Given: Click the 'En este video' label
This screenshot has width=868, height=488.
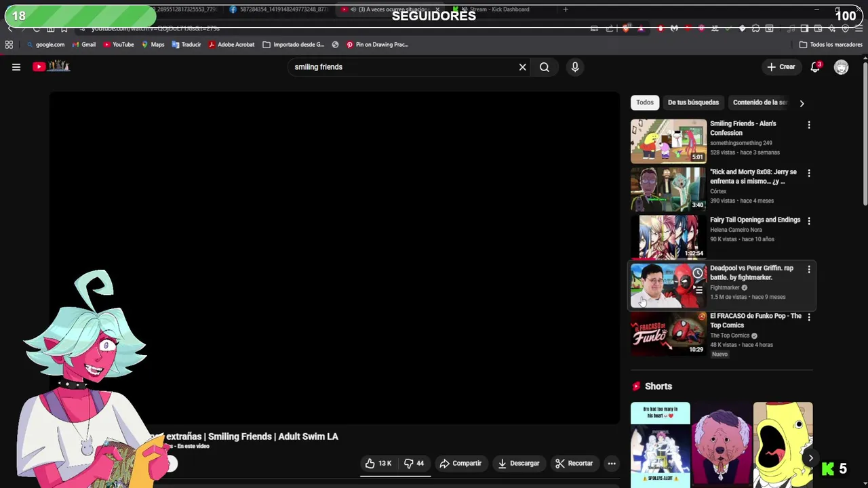Looking at the screenshot, I should click(x=193, y=447).
